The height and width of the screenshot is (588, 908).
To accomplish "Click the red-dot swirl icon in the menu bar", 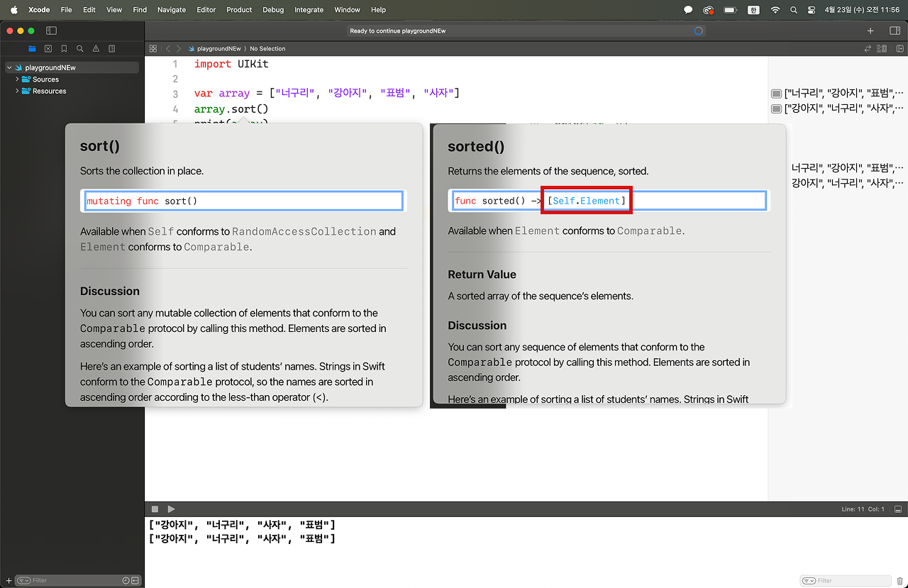I will point(708,10).
